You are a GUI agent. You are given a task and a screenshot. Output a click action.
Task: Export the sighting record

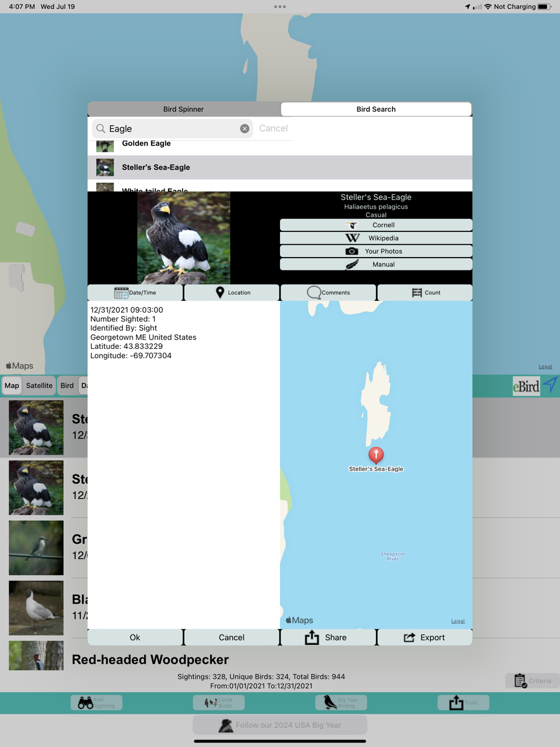pyautogui.click(x=425, y=637)
